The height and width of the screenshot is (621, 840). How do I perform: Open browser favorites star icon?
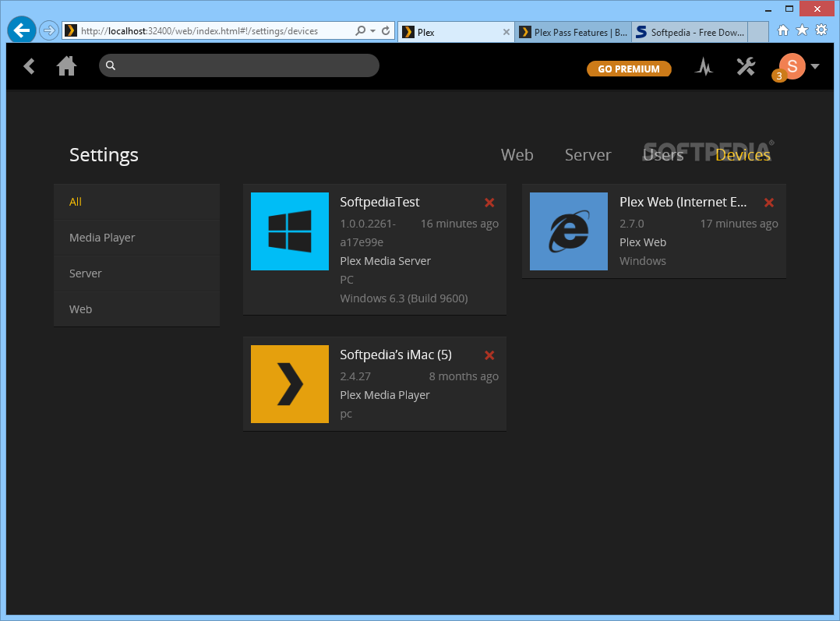802,30
